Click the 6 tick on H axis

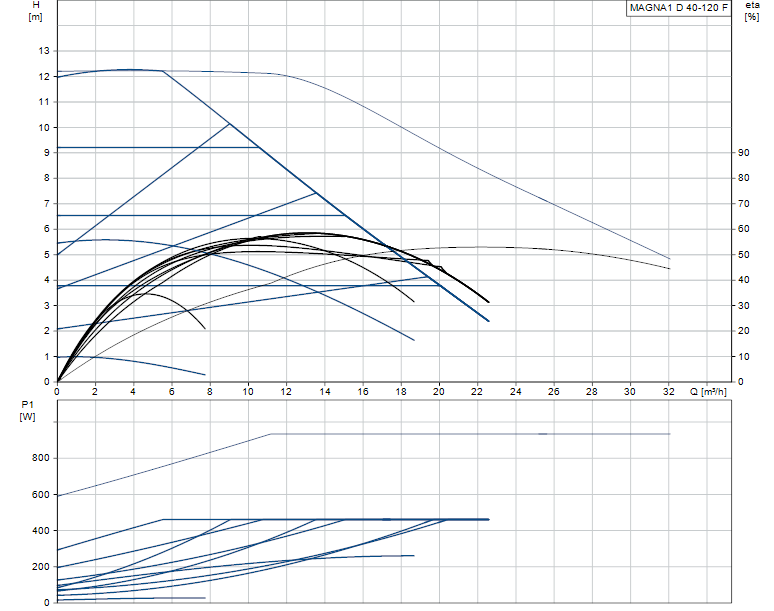pyautogui.click(x=47, y=229)
